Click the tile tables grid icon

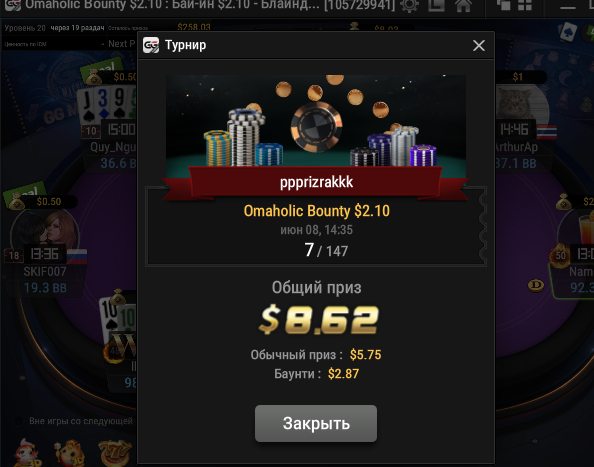[x=525, y=5]
